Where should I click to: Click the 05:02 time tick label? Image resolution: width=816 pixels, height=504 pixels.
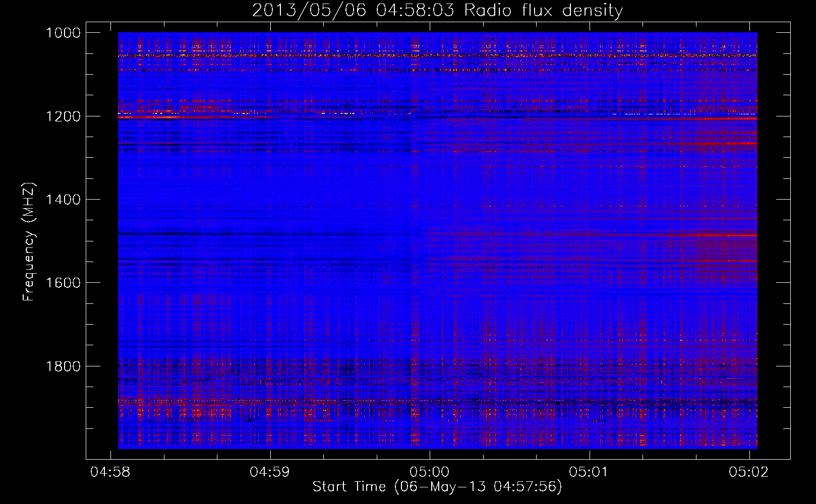[x=749, y=472]
